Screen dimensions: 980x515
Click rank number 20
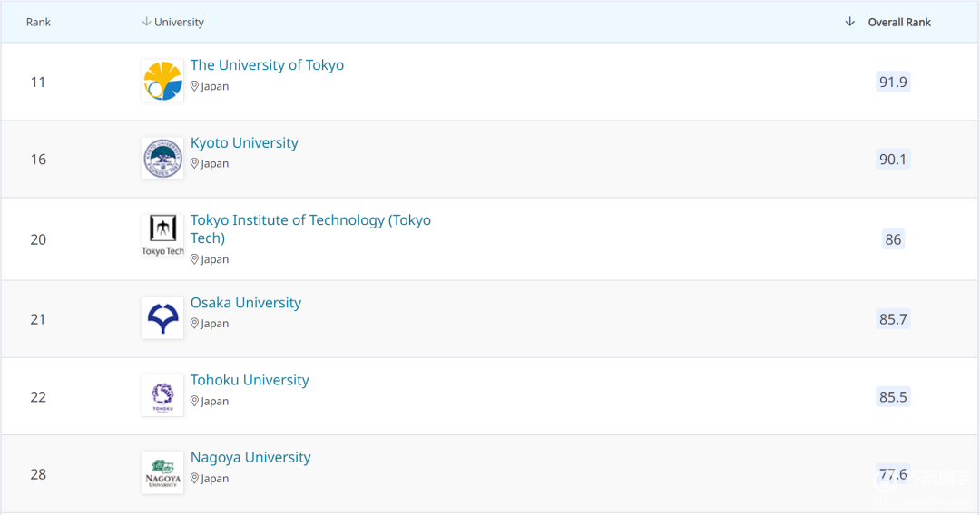pyautogui.click(x=38, y=239)
